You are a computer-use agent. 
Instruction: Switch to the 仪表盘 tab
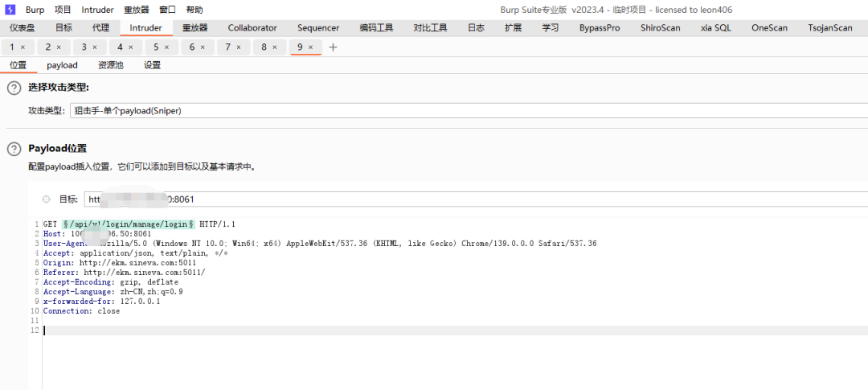[23, 27]
